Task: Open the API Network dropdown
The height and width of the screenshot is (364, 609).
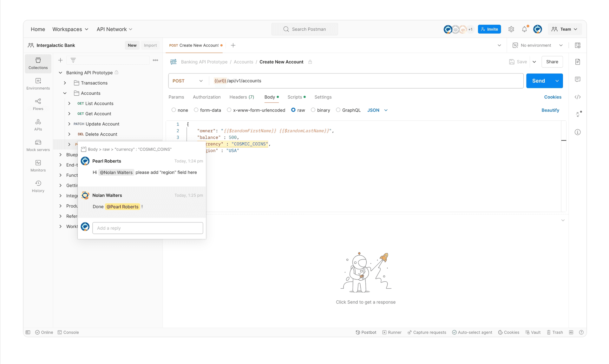Action: 115,29
